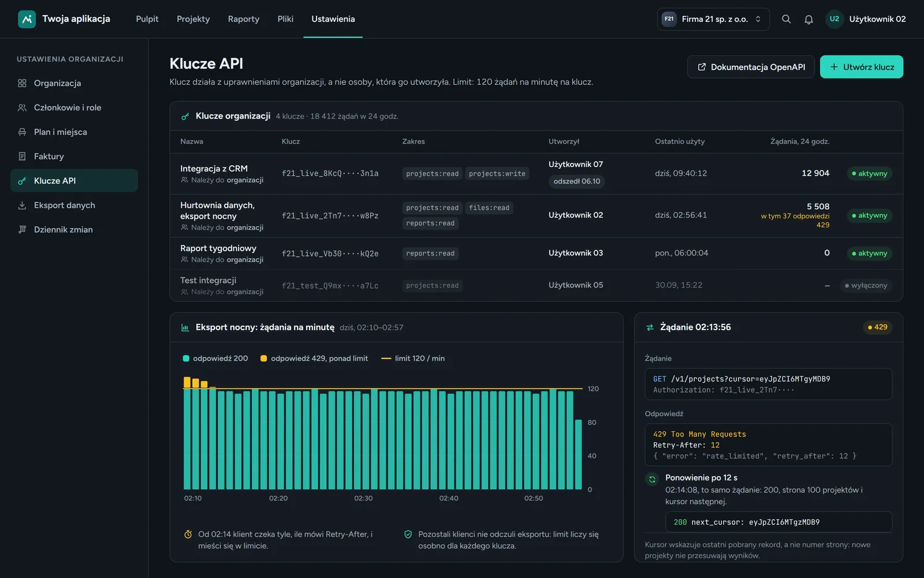Viewport: 924px width, 578px height.
Task: Click Utwórz klucz button
Action: coord(862,67)
